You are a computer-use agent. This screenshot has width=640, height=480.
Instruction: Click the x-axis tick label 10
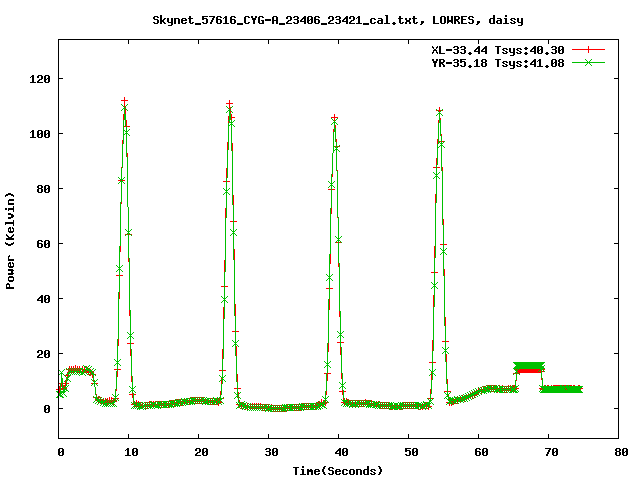point(131,452)
